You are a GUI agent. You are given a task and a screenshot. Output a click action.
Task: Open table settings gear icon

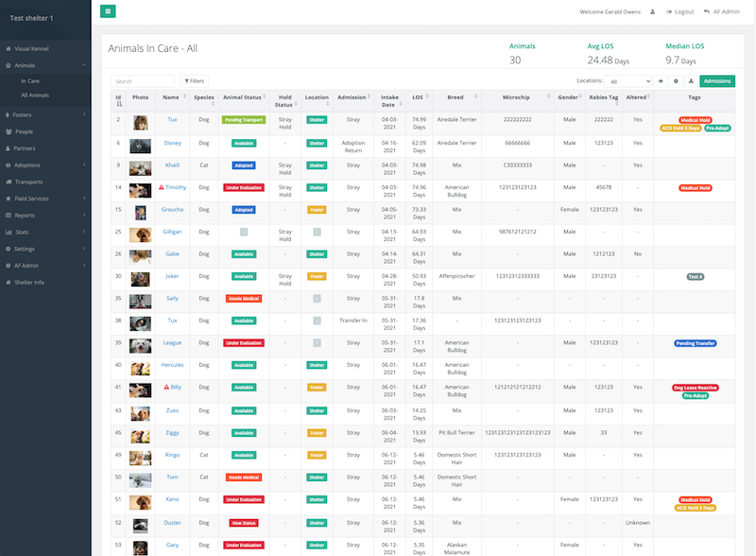pyautogui.click(x=676, y=81)
